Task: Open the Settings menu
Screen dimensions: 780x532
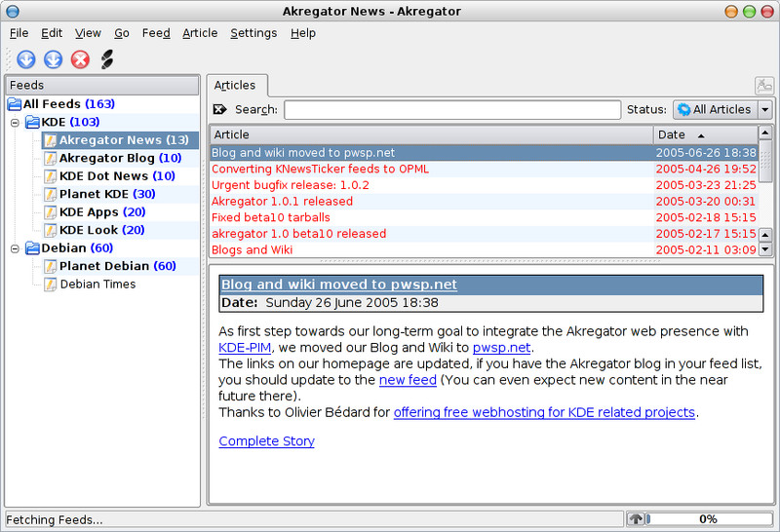Action: pos(253,33)
